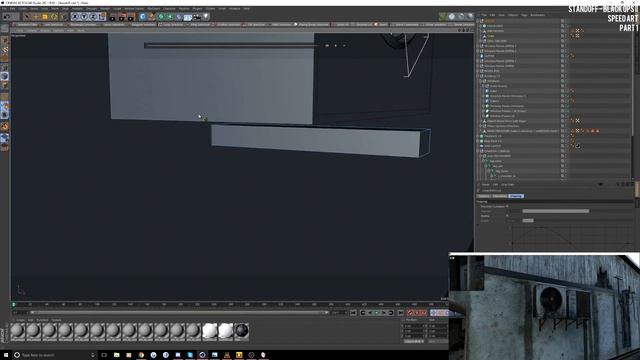Open the Object Manager Objects menu

[x=513, y=15]
